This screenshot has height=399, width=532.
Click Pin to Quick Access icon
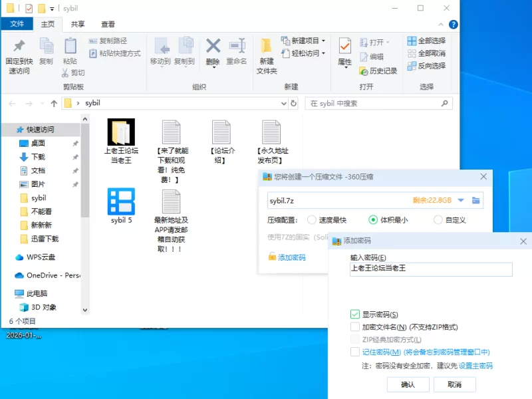click(x=19, y=47)
